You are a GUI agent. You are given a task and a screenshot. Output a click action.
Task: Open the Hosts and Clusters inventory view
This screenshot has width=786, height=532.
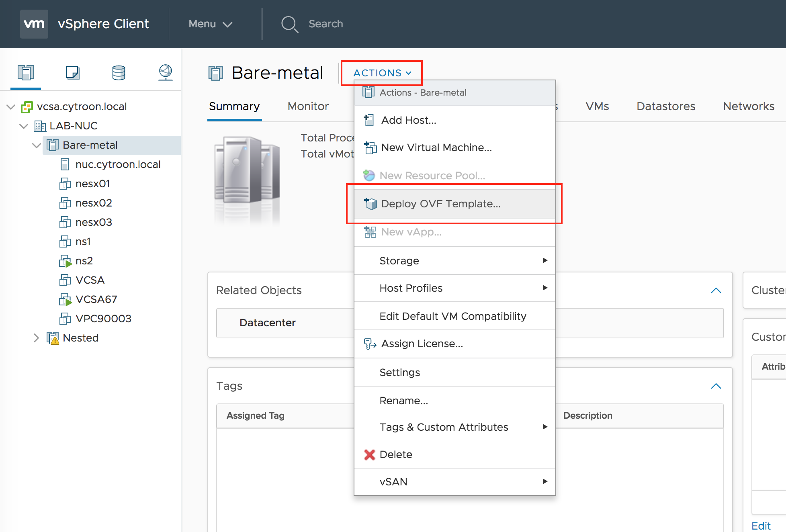(x=26, y=73)
